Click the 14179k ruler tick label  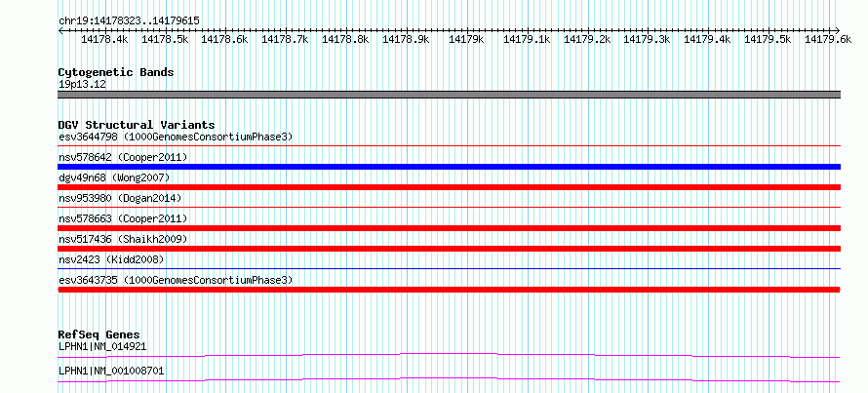click(466, 39)
